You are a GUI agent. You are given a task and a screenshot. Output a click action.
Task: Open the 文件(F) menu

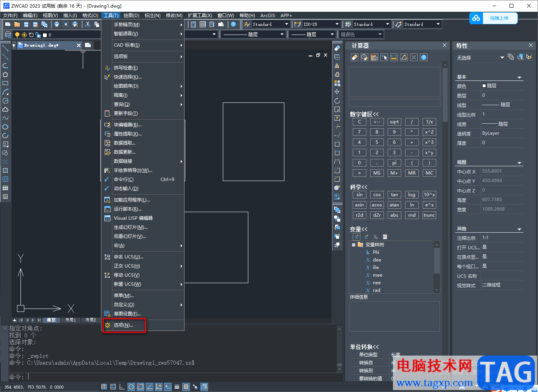pos(10,16)
